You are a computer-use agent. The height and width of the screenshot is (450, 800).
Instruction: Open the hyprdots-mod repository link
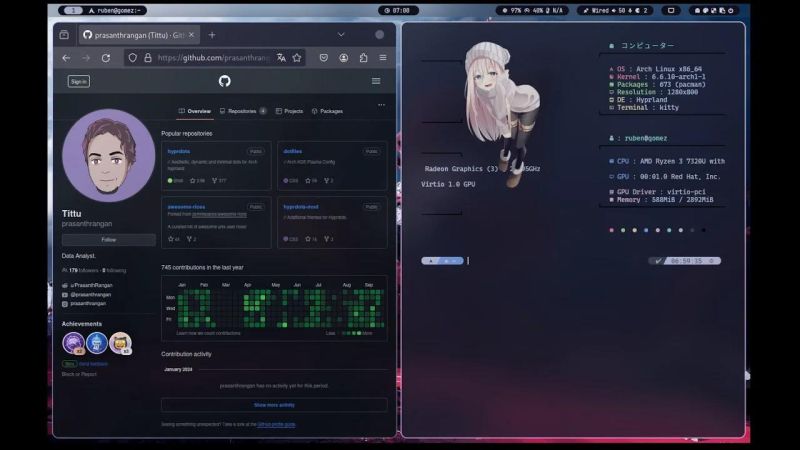301,207
